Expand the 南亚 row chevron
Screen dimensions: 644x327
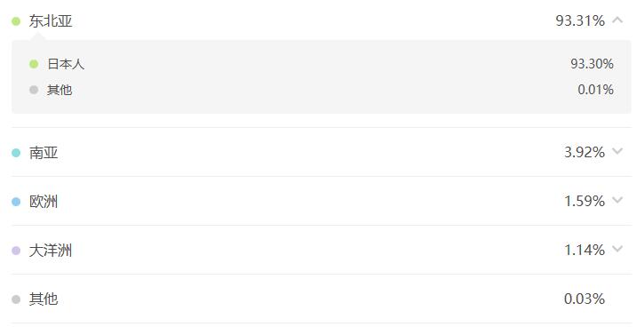coord(617,151)
